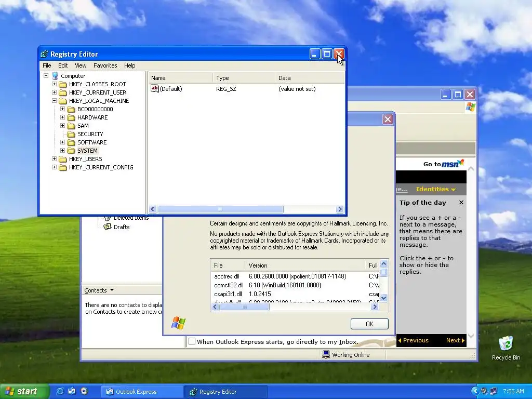Launch Internet Explorer from quick launch

point(60,391)
